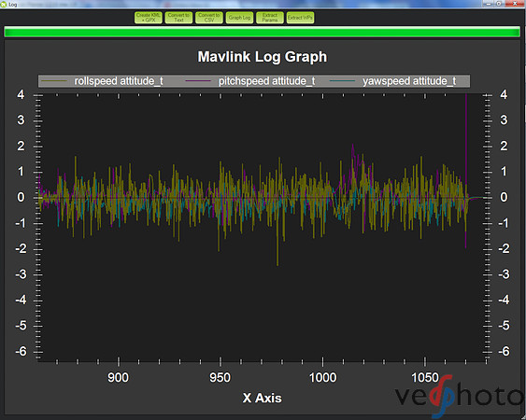
Task: Select pitchspeed attitude_t legend entry
Action: pyautogui.click(x=266, y=81)
